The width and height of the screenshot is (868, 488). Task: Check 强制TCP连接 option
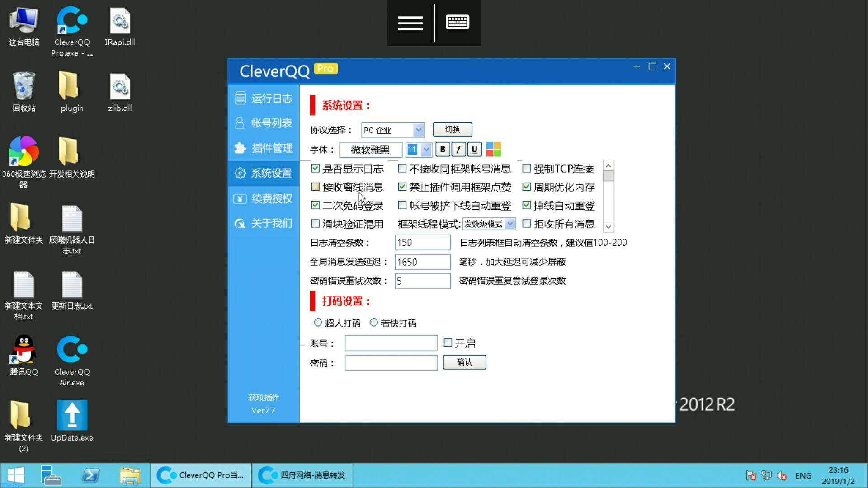(526, 169)
